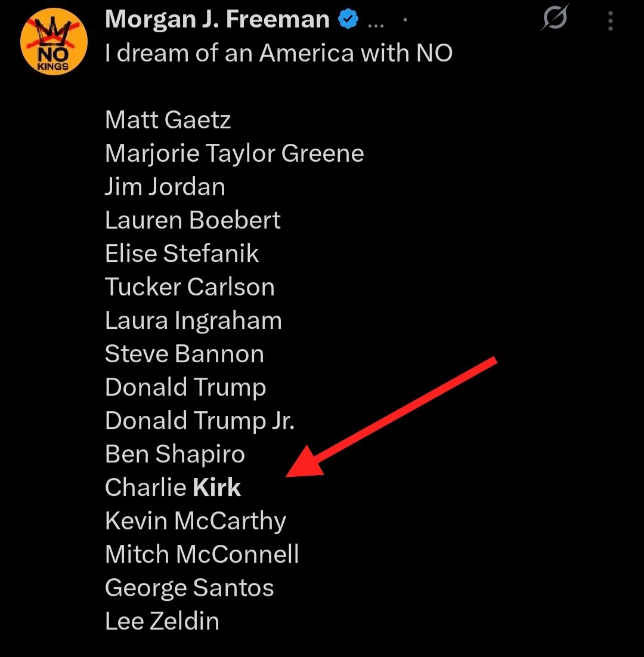Open the three-dot more options menu
The height and width of the screenshot is (657, 644).
point(610,21)
